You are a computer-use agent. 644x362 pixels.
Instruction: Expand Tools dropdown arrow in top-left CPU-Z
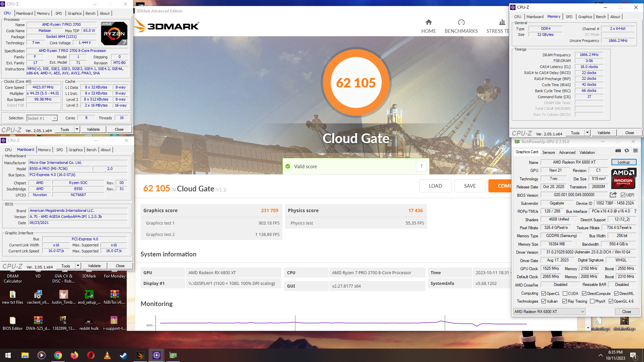point(77,129)
